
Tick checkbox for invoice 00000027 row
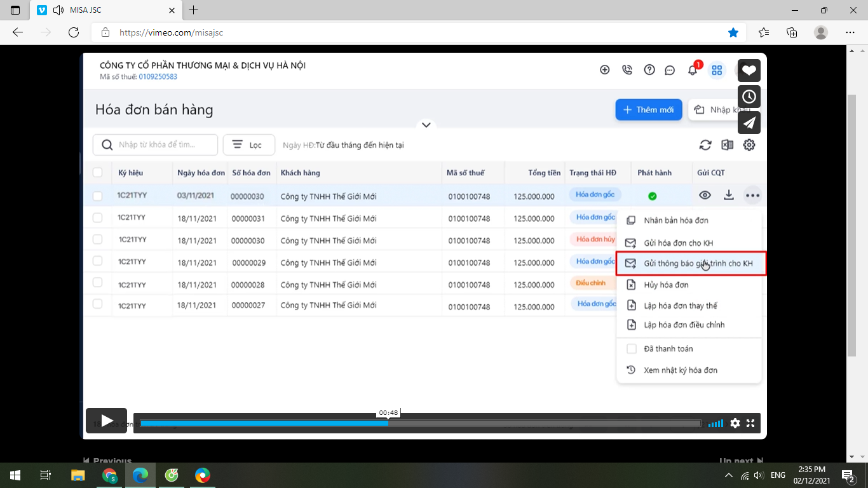[97, 304]
